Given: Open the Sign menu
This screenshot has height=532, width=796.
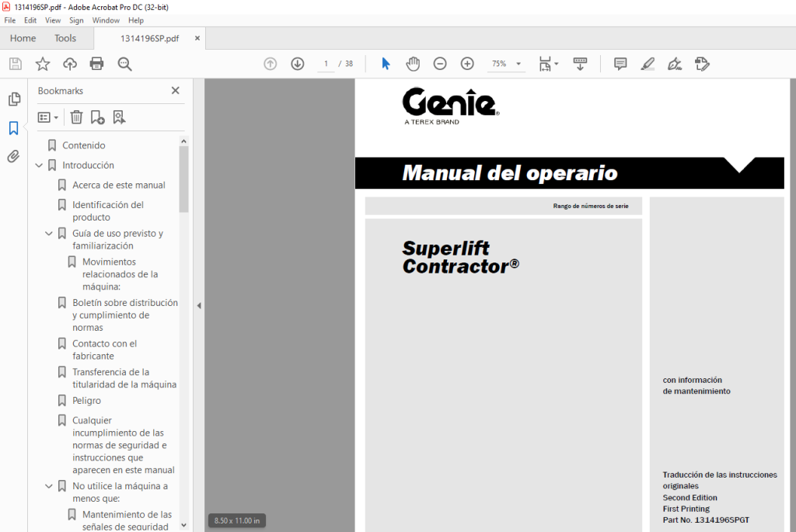Looking at the screenshot, I should [x=76, y=20].
